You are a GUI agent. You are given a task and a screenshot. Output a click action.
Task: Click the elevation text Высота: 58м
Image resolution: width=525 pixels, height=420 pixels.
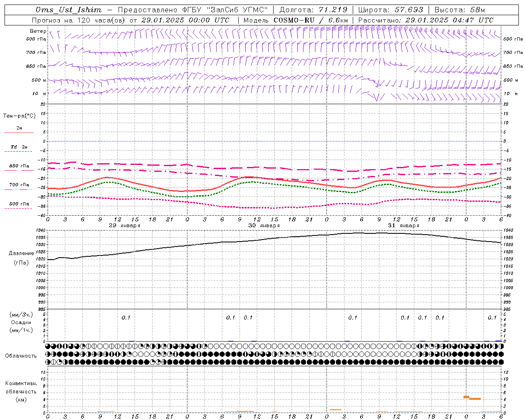click(x=459, y=10)
